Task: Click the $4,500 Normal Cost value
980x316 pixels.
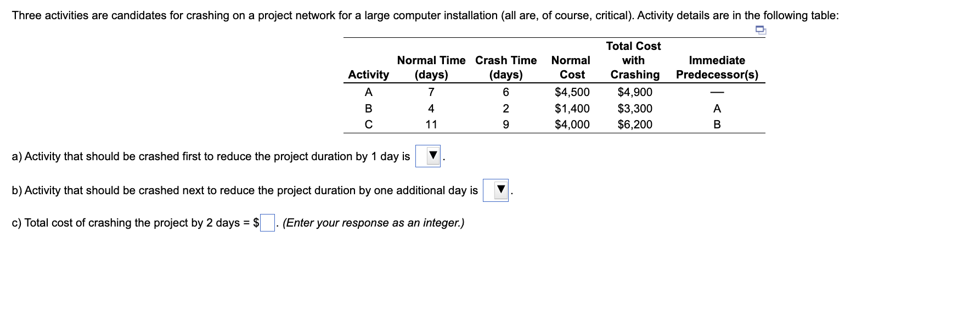Action: click(x=571, y=92)
